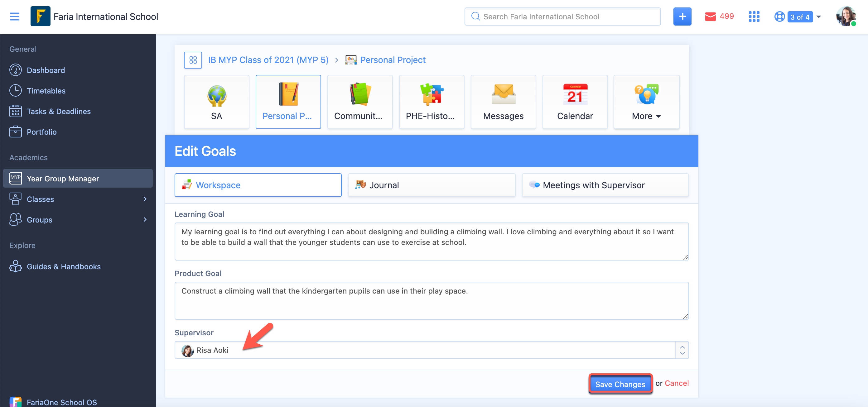Screen dimensions: 868x407
Task: Click the Faria School logo
Action: point(40,16)
